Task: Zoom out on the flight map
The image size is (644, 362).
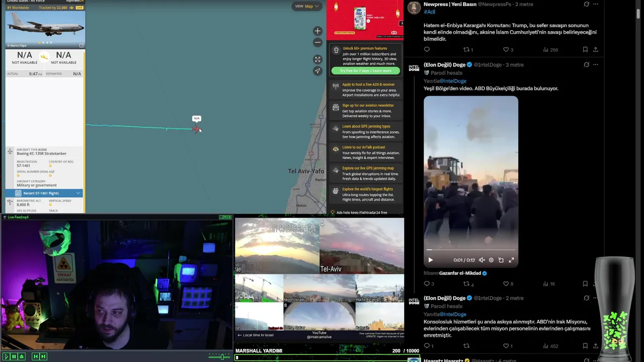Action: point(317,43)
